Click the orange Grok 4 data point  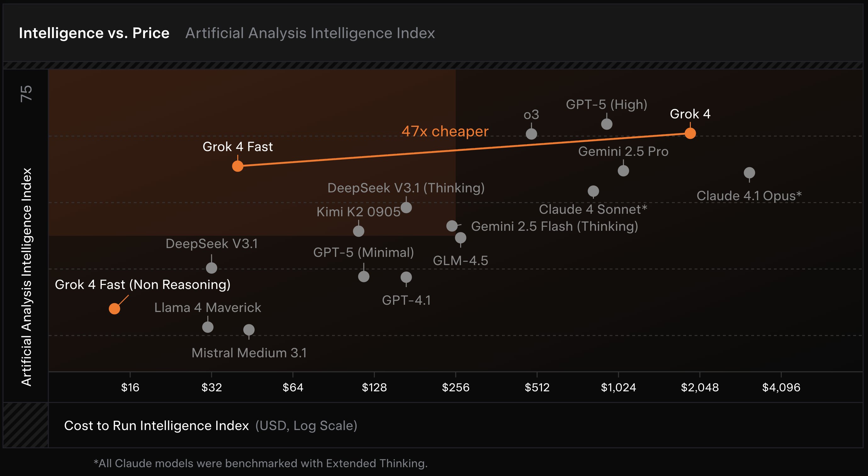coord(690,133)
